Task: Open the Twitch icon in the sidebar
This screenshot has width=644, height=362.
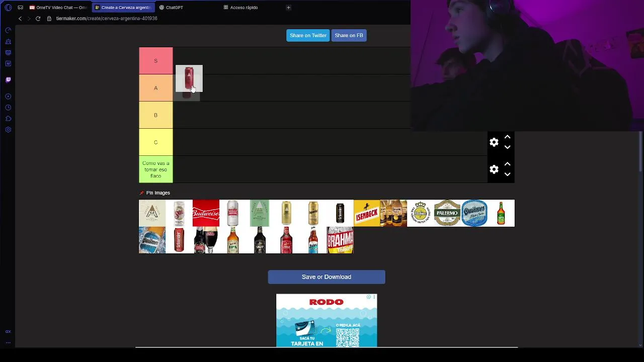Action: (x=8, y=79)
